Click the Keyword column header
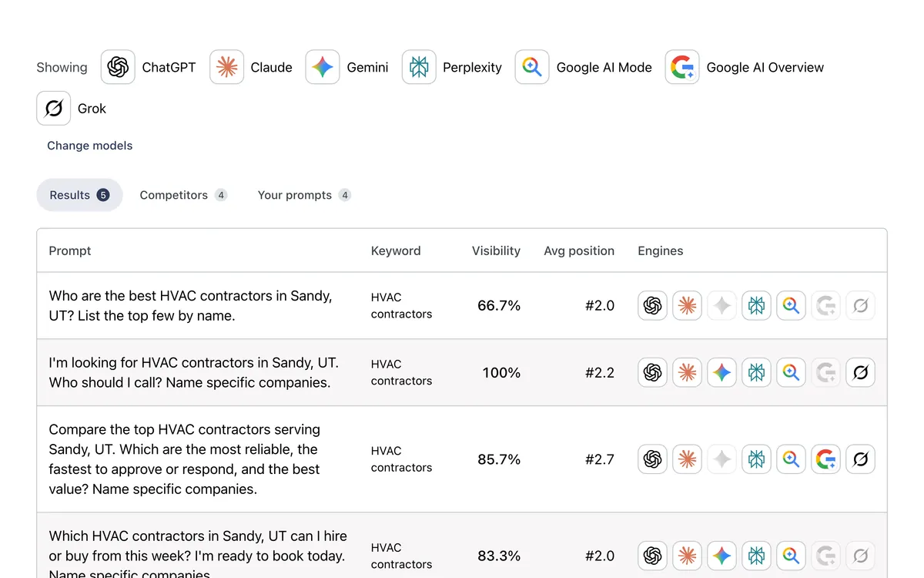Screen dimensions: 924x578 click(396, 250)
